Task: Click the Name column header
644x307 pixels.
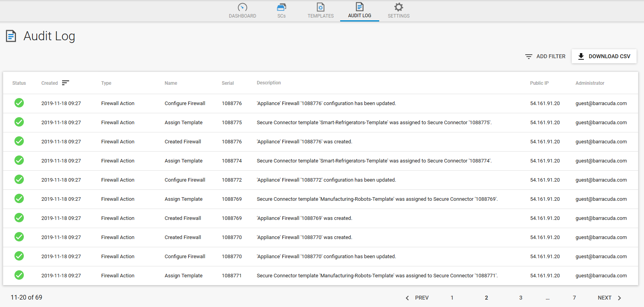Action: (x=171, y=83)
